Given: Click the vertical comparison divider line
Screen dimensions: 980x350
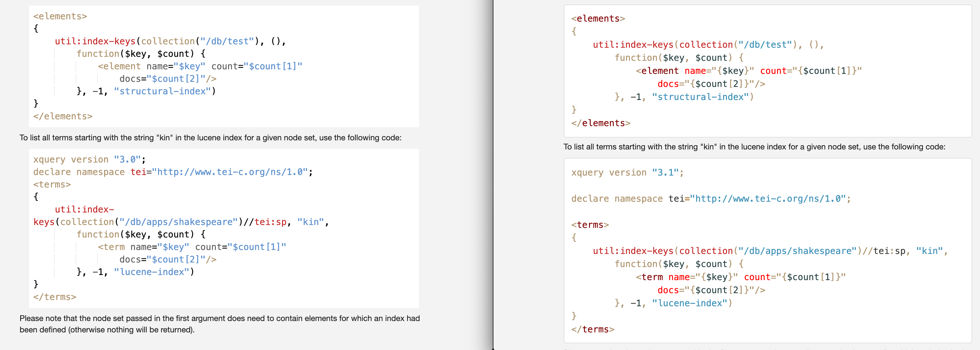Looking at the screenshot, I should [493, 175].
